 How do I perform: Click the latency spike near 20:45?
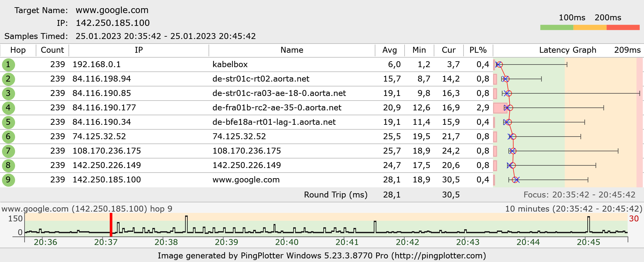click(589, 224)
